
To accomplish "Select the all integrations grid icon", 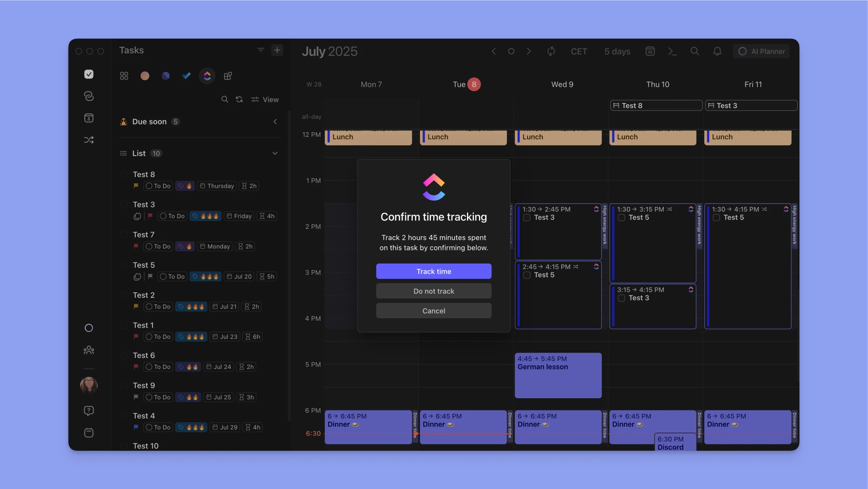I will click(124, 76).
